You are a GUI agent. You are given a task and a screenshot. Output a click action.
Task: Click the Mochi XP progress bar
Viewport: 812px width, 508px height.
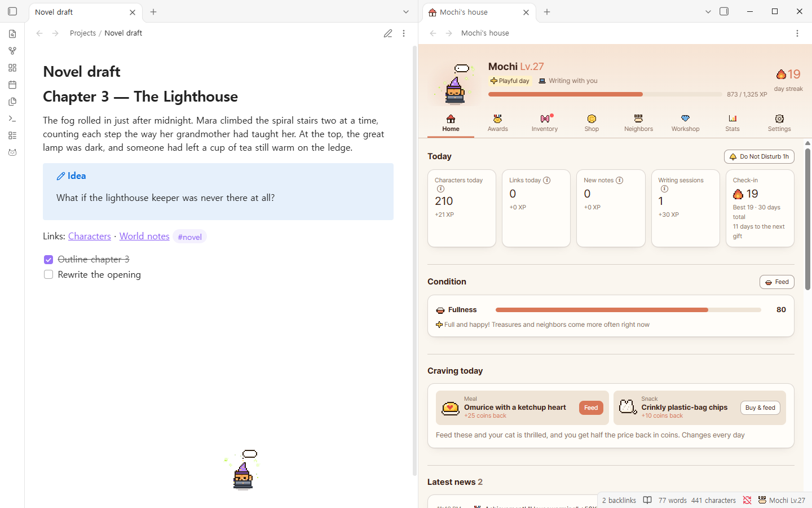pyautogui.click(x=605, y=94)
